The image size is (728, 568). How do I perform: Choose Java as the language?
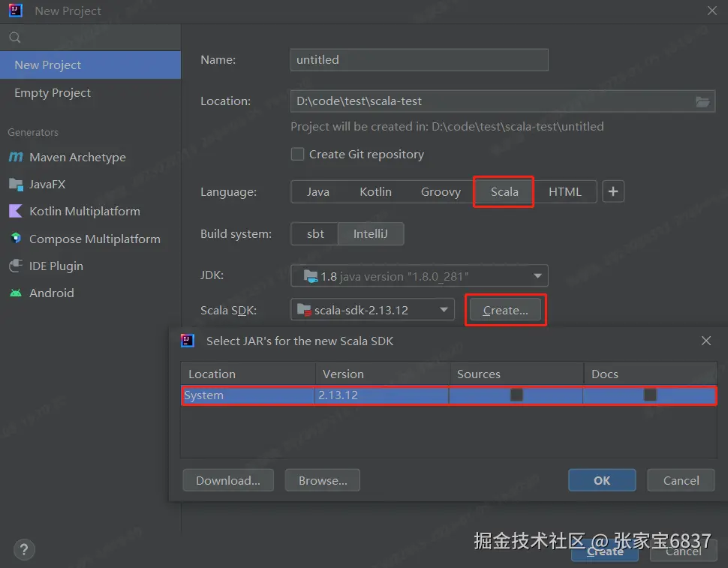click(318, 191)
